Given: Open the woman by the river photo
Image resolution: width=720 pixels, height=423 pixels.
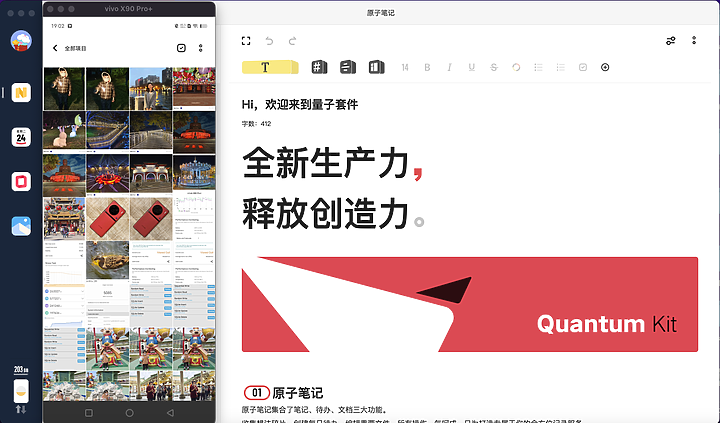Looking at the screenshot, I should pos(151,89).
